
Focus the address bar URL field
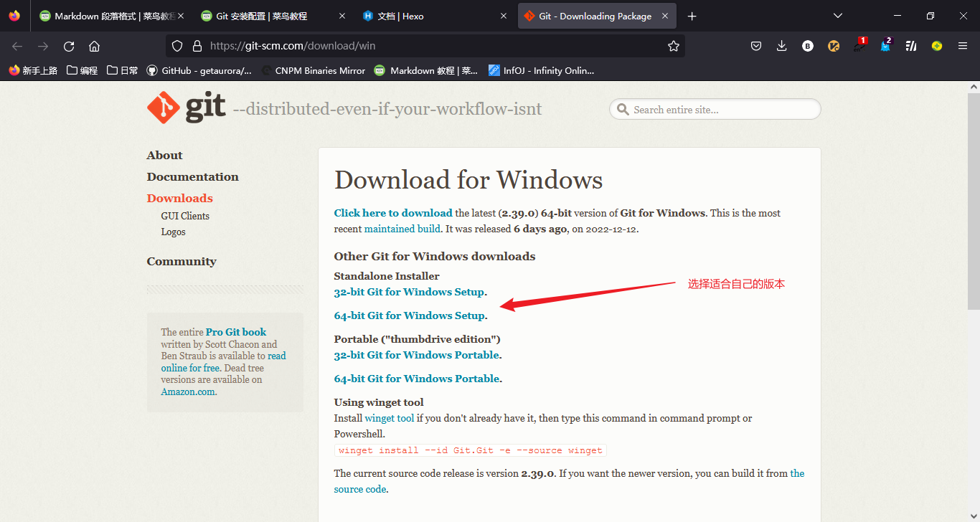425,46
